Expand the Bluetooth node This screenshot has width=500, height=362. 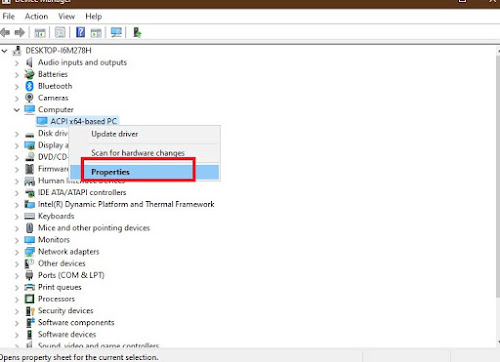point(17,87)
